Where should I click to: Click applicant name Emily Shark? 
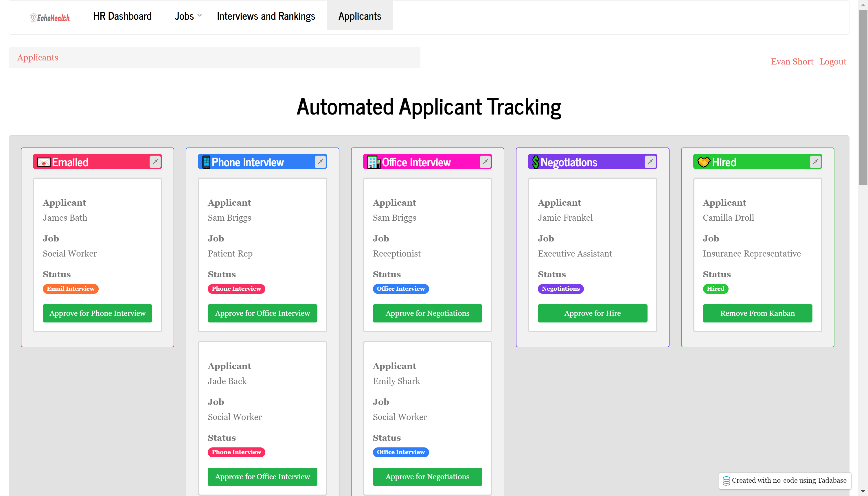click(x=396, y=381)
